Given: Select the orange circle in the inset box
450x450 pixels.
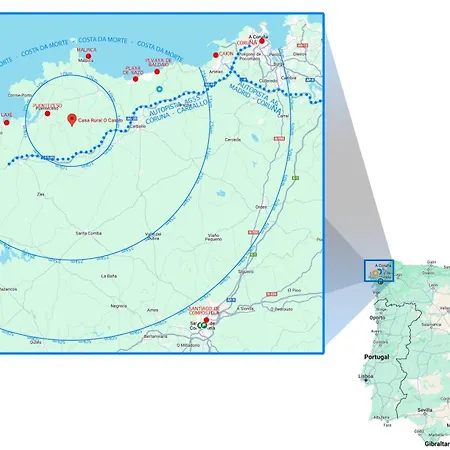Looking at the screenshot, I should pyautogui.click(x=375, y=274).
